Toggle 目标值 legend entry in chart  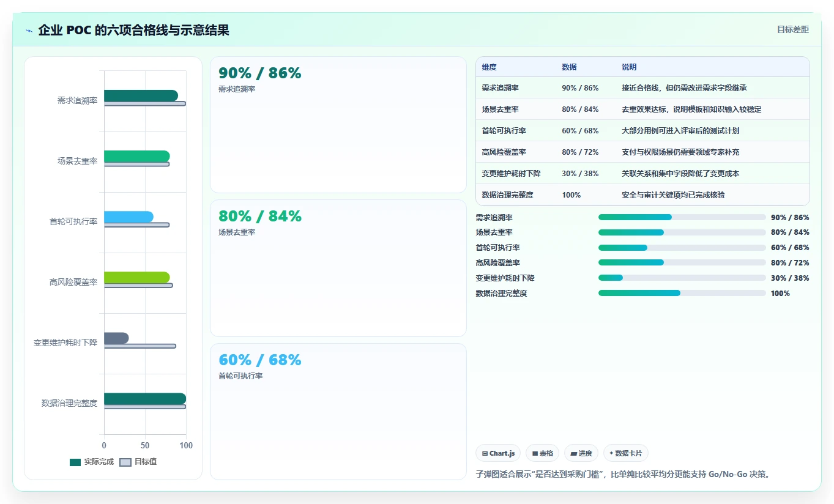[x=138, y=462]
